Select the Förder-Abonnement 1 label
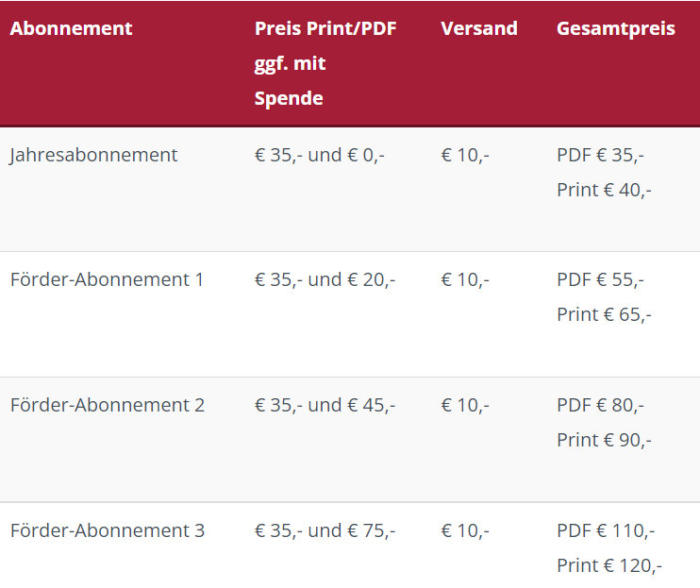Screen dimensions: 700x588 click(x=107, y=279)
